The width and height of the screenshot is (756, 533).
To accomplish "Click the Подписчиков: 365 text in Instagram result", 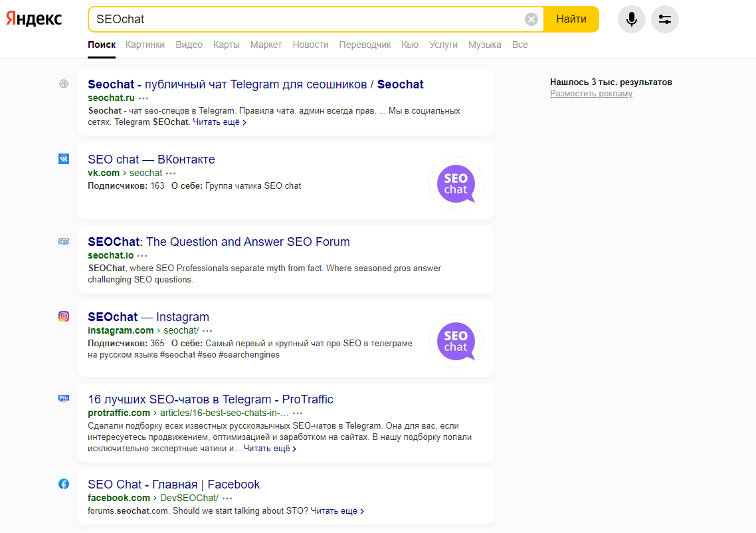I will [x=126, y=344].
